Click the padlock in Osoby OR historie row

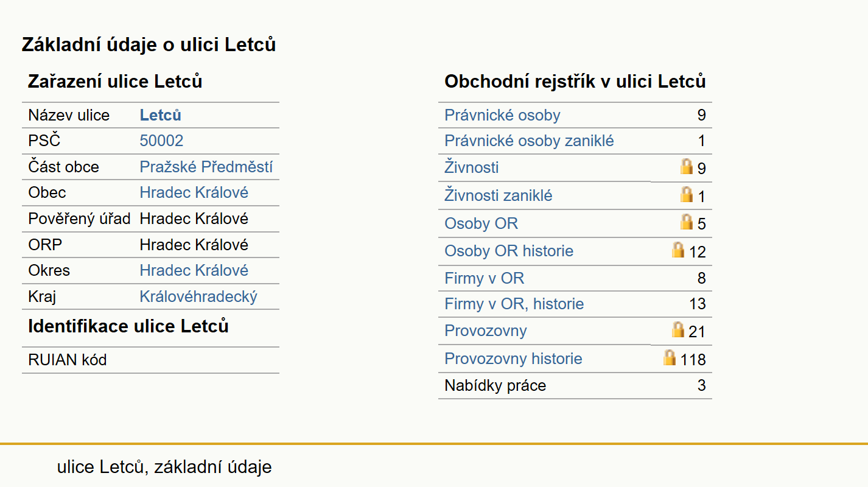[678, 250]
